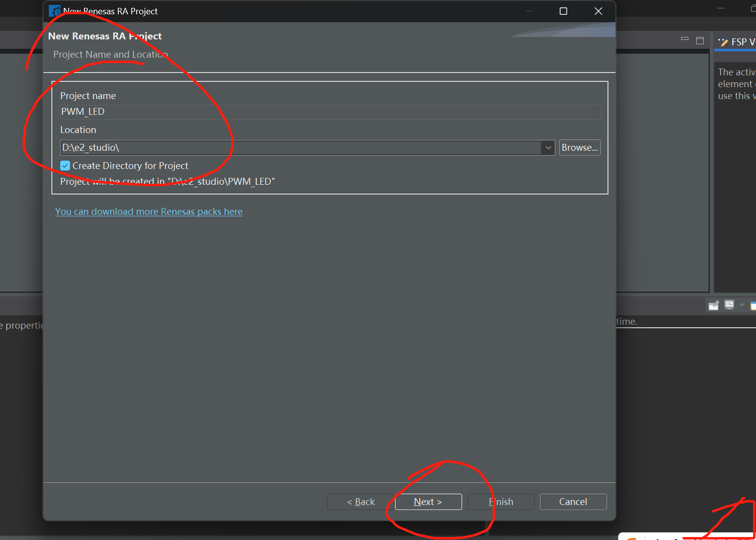Click the display selected console icon
This screenshot has width=756, height=540.
coord(729,305)
